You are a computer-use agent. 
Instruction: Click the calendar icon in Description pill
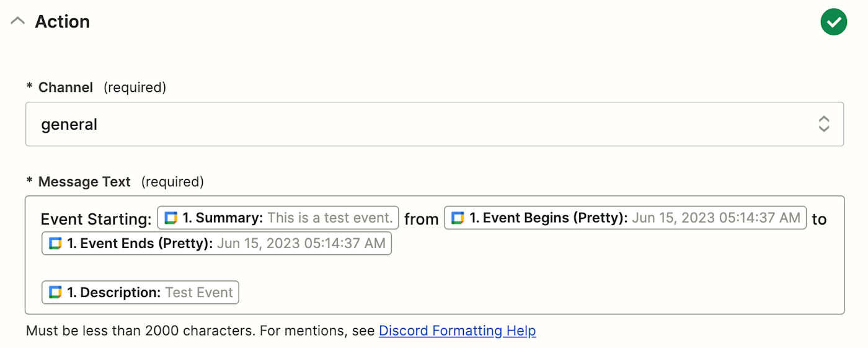coord(56,293)
